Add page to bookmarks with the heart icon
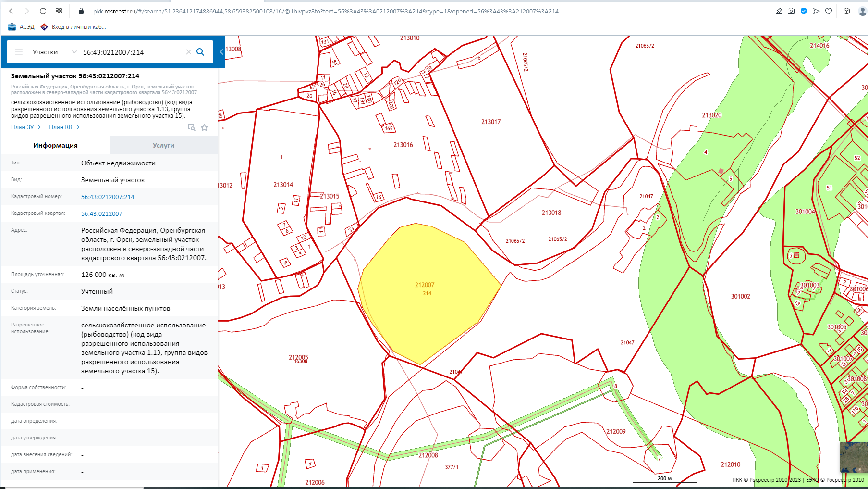The width and height of the screenshot is (868, 489). click(829, 11)
